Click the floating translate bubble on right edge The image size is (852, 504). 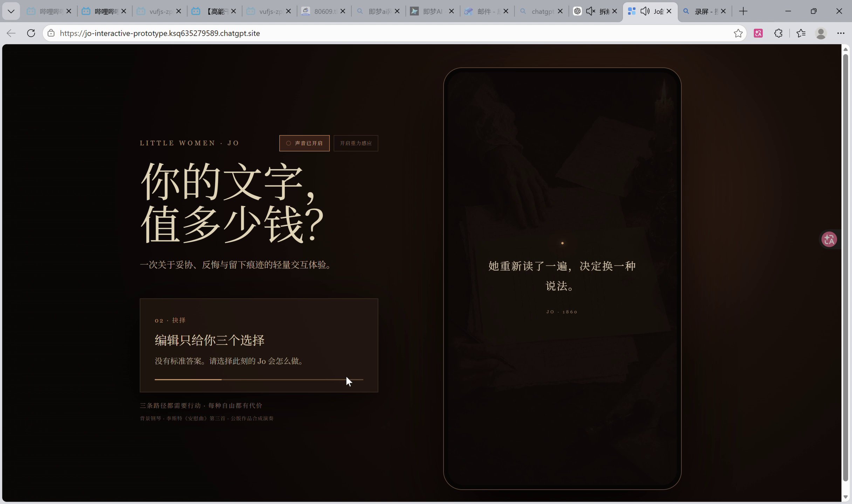click(x=829, y=239)
